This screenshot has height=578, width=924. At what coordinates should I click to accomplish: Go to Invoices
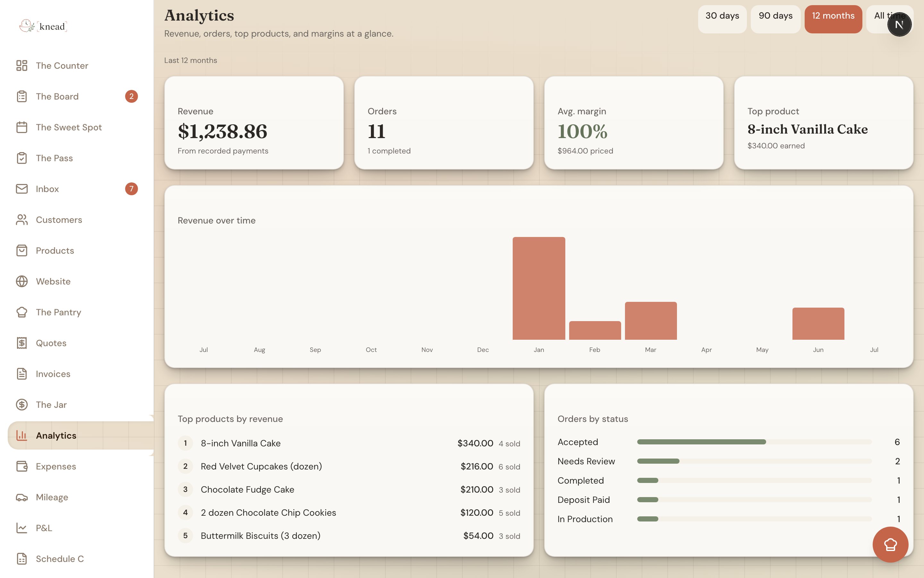click(x=81, y=374)
